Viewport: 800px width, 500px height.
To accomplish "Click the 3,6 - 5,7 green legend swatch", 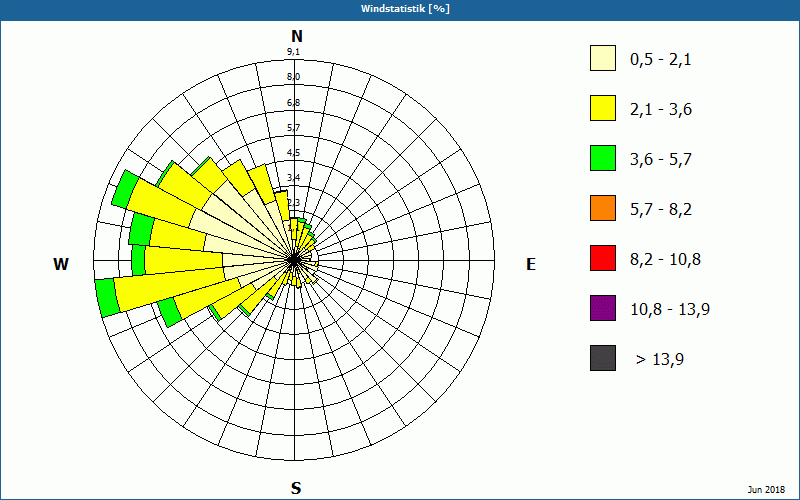I will [x=603, y=158].
